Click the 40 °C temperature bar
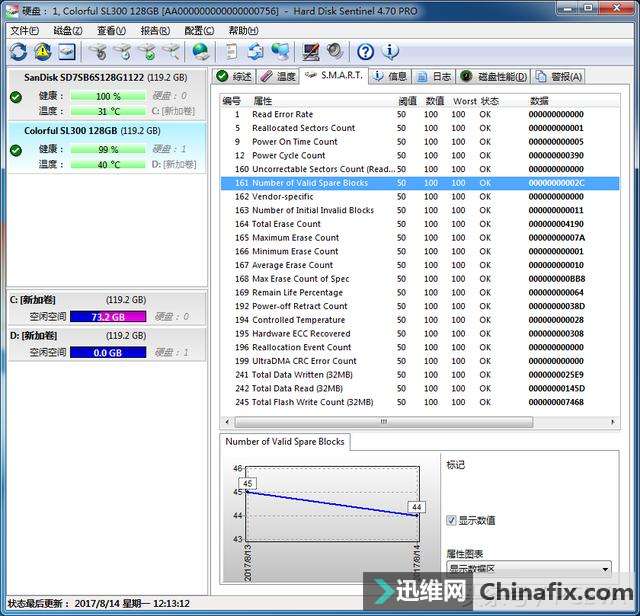This screenshot has width=640, height=616. tap(108, 165)
